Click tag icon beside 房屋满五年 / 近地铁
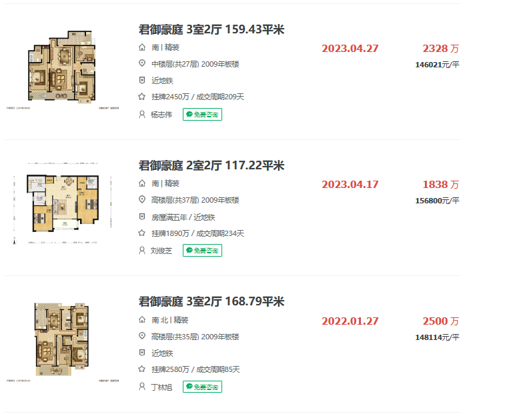The image size is (509, 420). [x=141, y=217]
